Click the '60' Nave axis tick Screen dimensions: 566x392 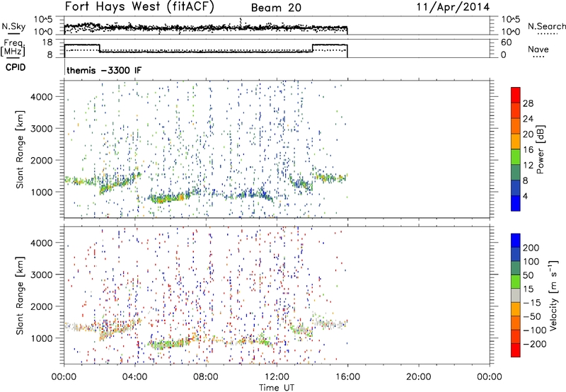coord(506,42)
